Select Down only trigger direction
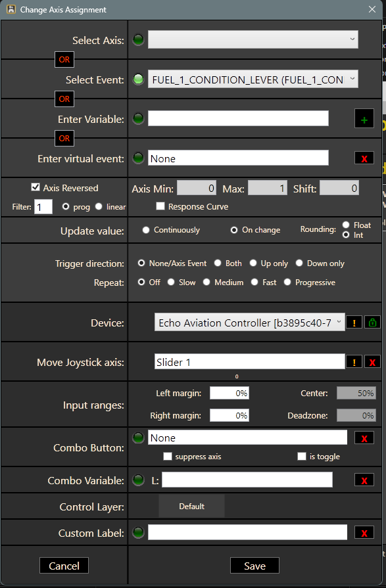 (x=299, y=263)
